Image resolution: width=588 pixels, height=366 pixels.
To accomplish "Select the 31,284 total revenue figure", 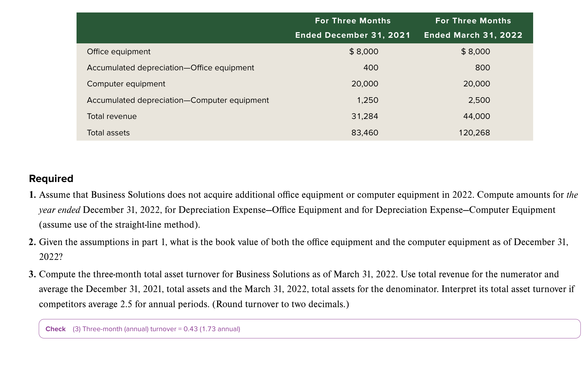I will click(365, 116).
